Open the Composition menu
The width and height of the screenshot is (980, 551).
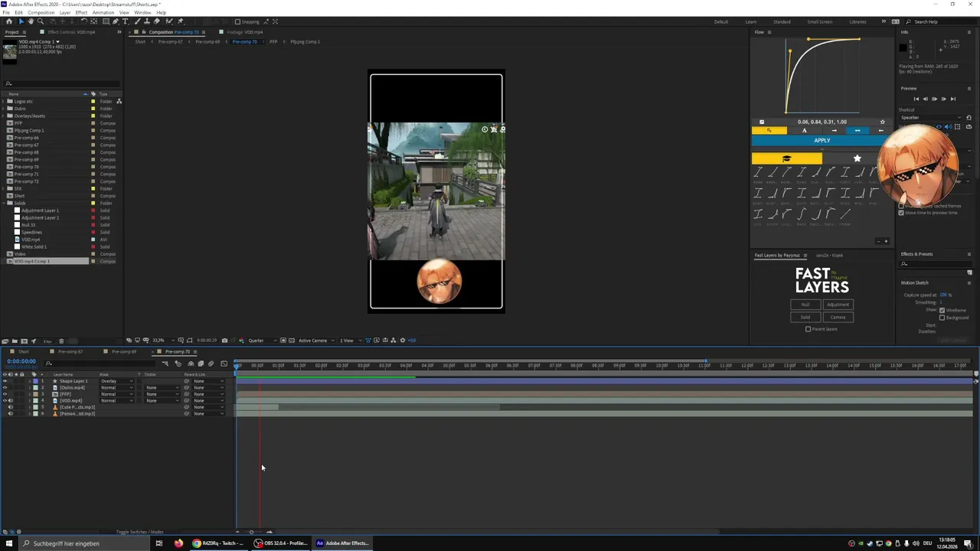pos(41,12)
